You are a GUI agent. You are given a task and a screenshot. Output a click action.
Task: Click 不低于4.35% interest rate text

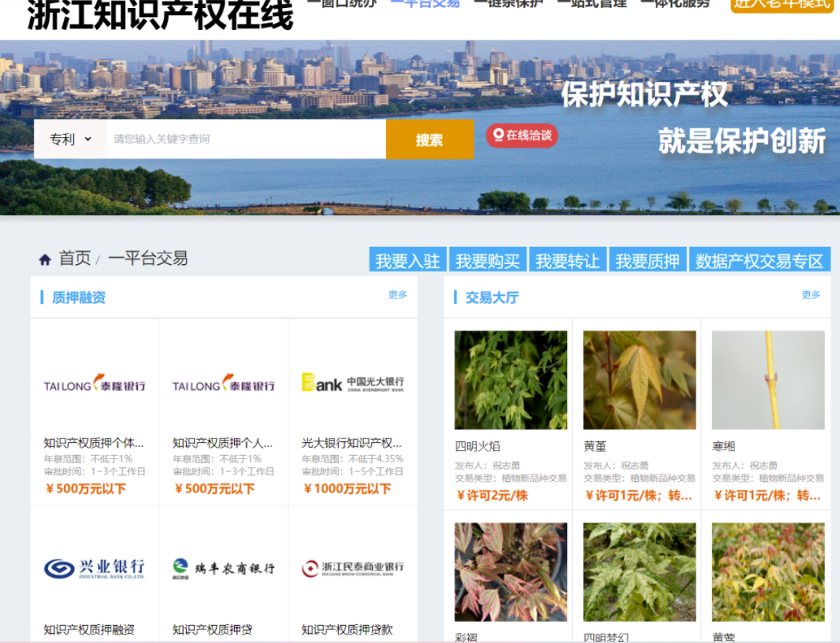(x=375, y=459)
